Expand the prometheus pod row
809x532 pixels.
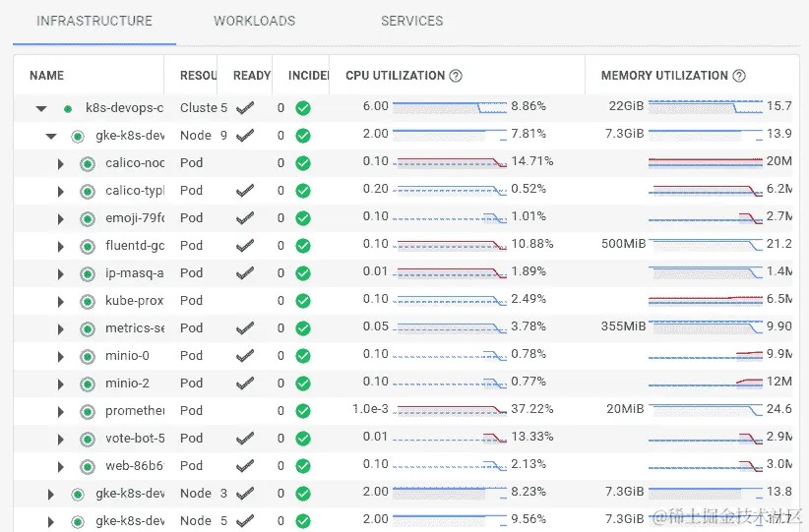(60, 412)
